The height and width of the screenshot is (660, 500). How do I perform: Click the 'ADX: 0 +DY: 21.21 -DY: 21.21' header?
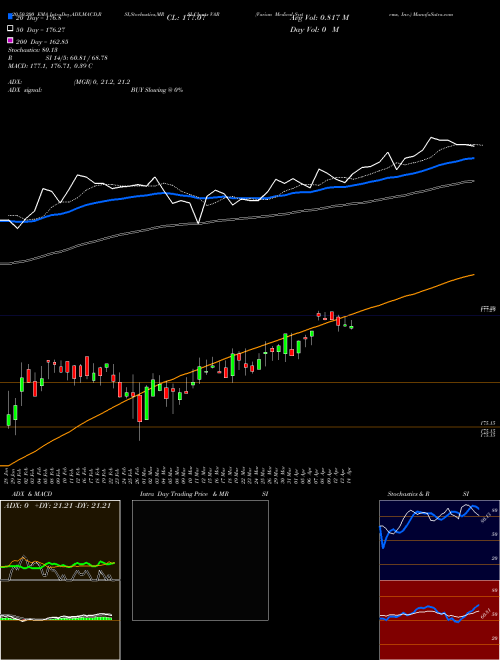pyautogui.click(x=57, y=506)
